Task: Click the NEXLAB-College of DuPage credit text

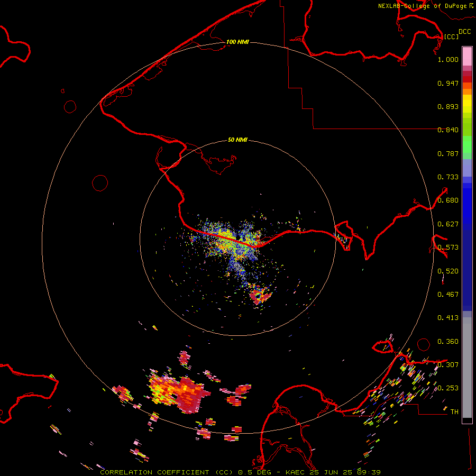Action: coord(423,6)
